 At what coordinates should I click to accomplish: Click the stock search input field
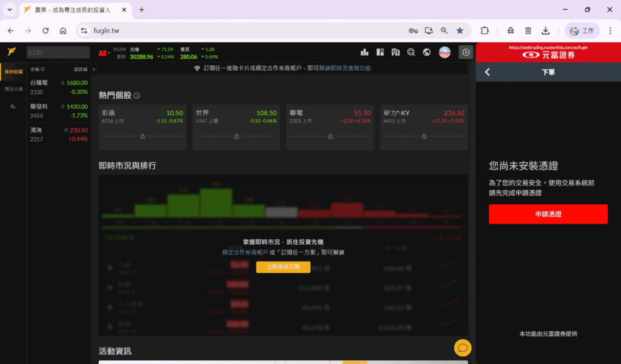pos(58,53)
